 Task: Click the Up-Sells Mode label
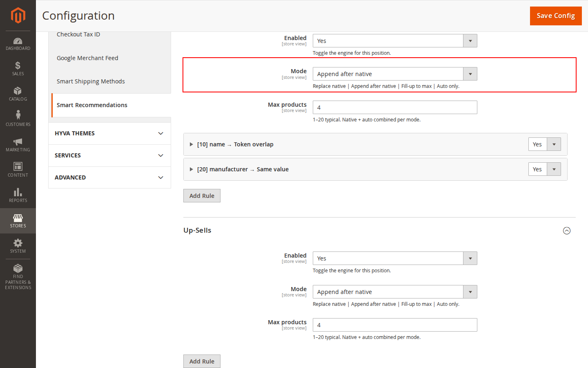coord(298,289)
